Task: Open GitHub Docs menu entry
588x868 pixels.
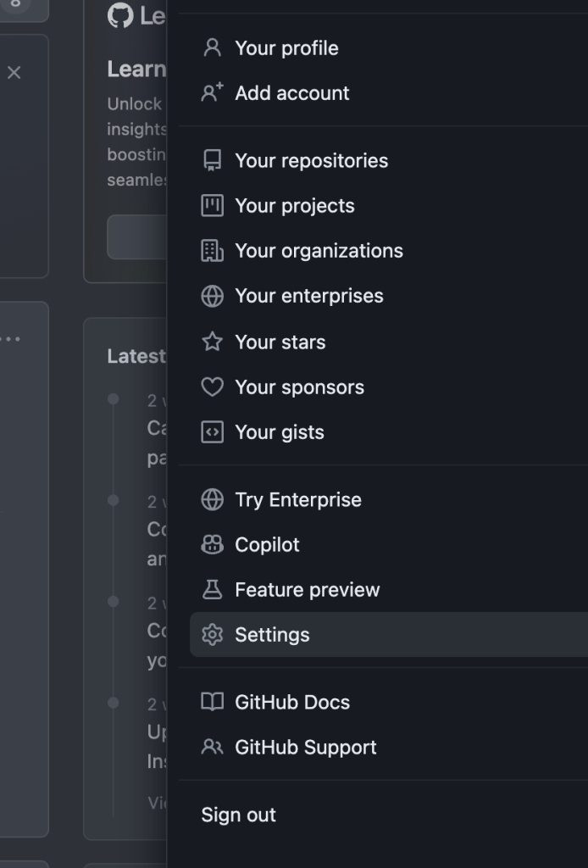Action: (x=291, y=702)
